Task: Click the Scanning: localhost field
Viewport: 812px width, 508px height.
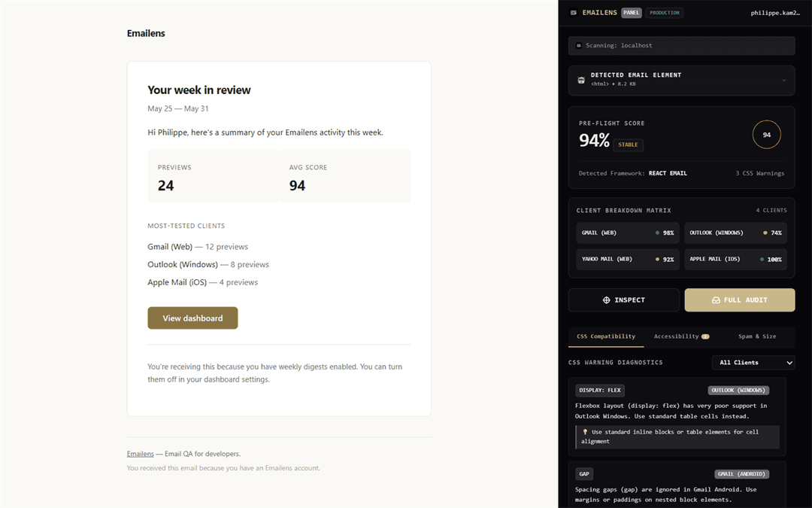Action: coord(681,46)
